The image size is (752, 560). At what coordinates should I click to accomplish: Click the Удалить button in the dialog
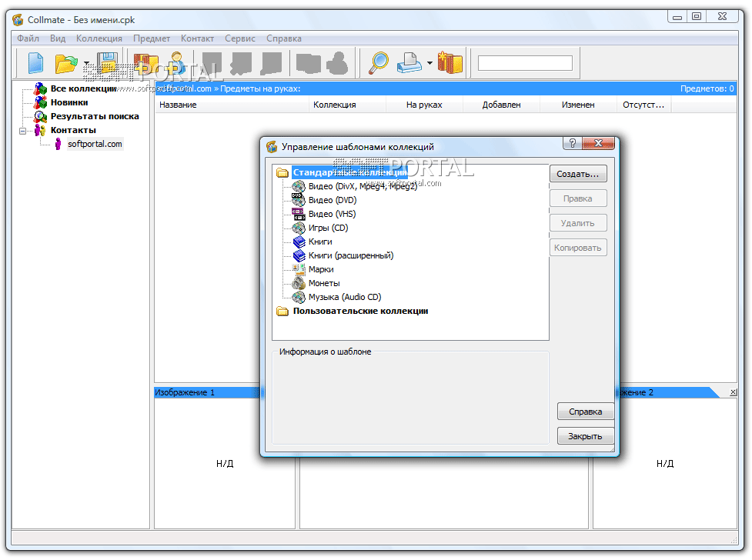578,223
